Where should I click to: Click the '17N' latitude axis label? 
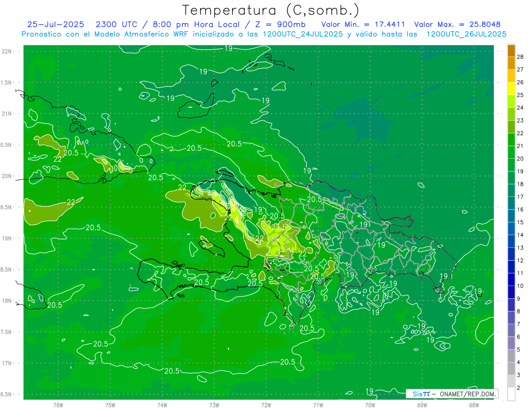[8, 364]
